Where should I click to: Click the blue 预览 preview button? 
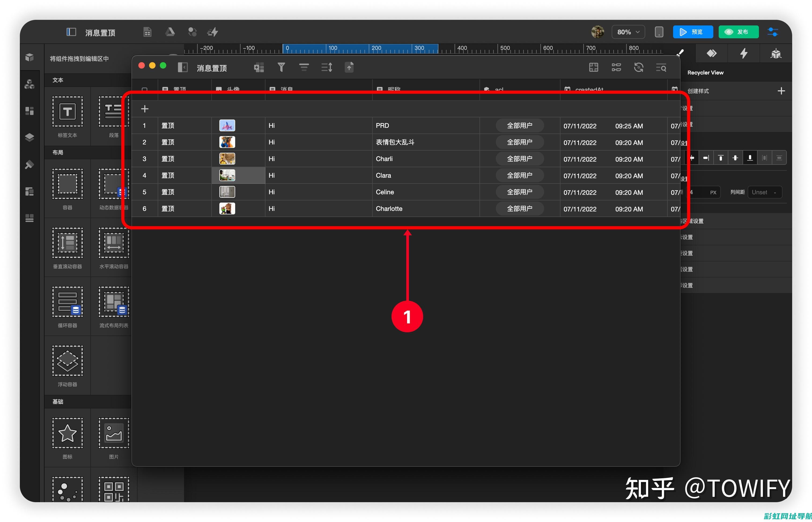coord(693,32)
